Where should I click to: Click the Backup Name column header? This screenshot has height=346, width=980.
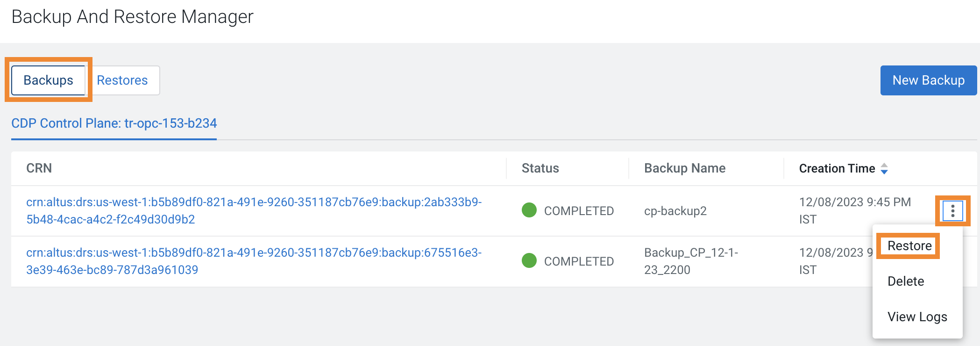coord(685,168)
